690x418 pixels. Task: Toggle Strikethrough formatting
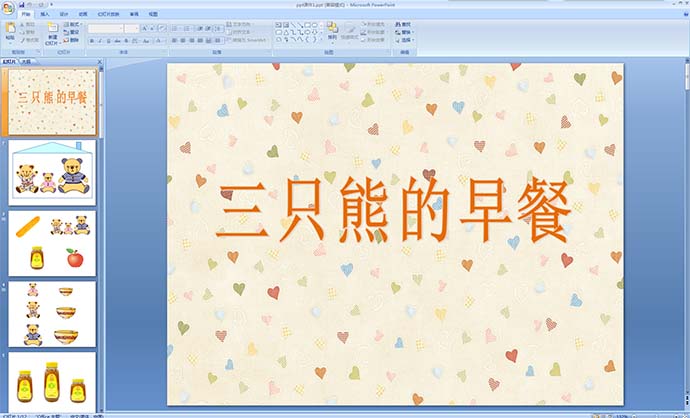[x=117, y=41]
